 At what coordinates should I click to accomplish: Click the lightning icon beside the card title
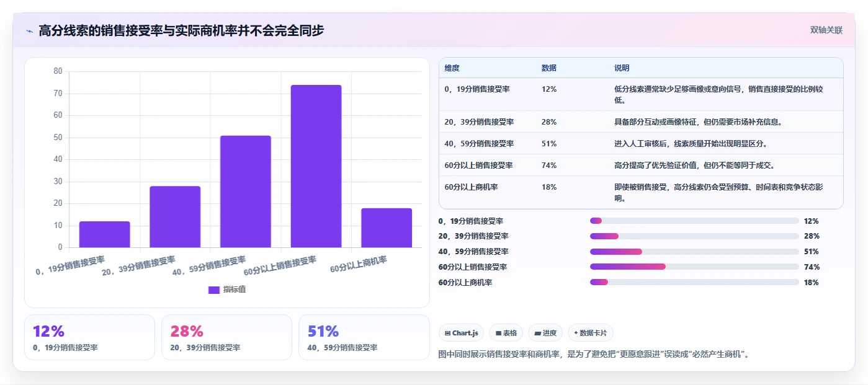29,30
